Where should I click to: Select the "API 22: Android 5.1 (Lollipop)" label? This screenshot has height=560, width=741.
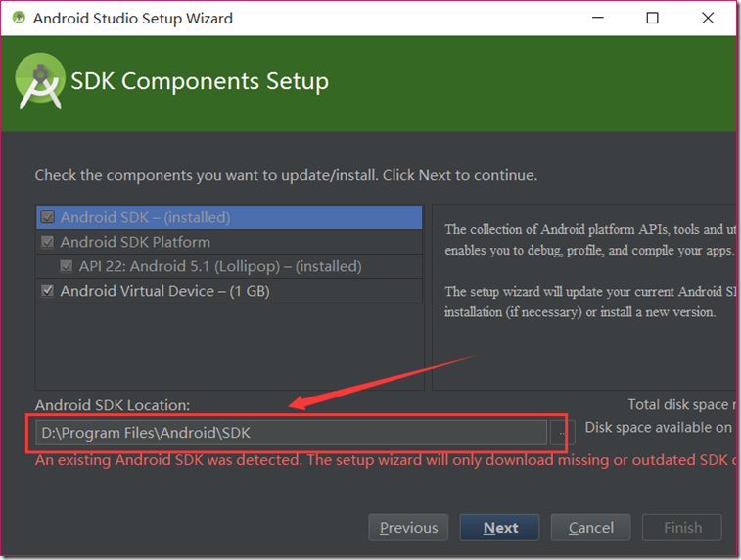pos(220,266)
